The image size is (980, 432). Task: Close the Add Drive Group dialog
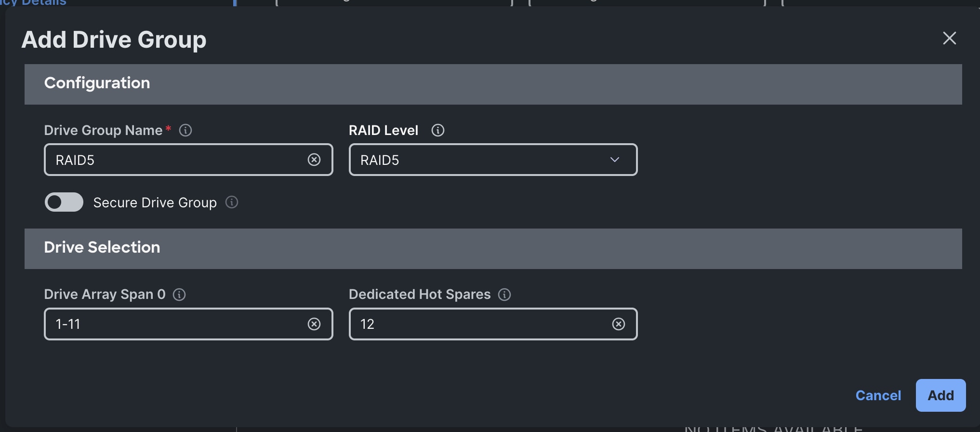pyautogui.click(x=949, y=38)
